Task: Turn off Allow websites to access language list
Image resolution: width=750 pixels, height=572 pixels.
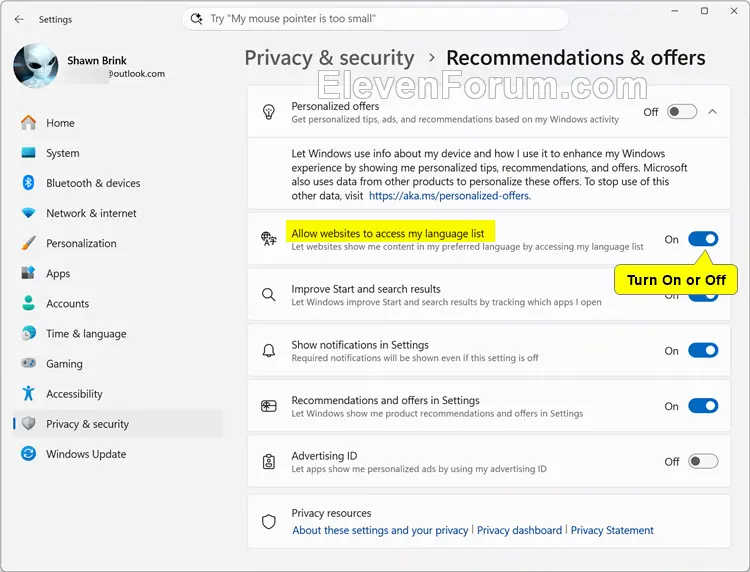Action: pos(703,239)
